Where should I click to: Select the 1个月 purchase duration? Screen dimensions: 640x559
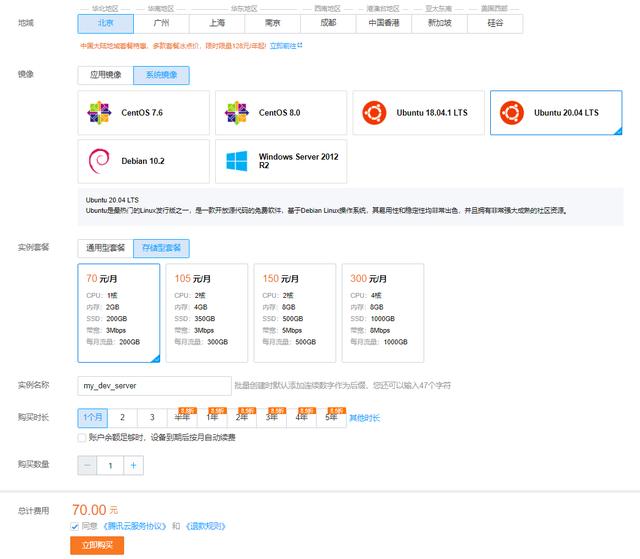pyautogui.click(x=93, y=417)
